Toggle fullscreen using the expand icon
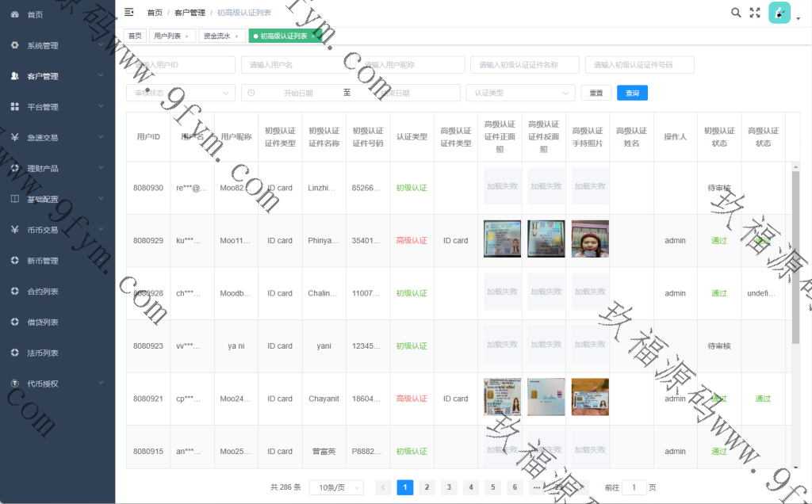 click(755, 13)
